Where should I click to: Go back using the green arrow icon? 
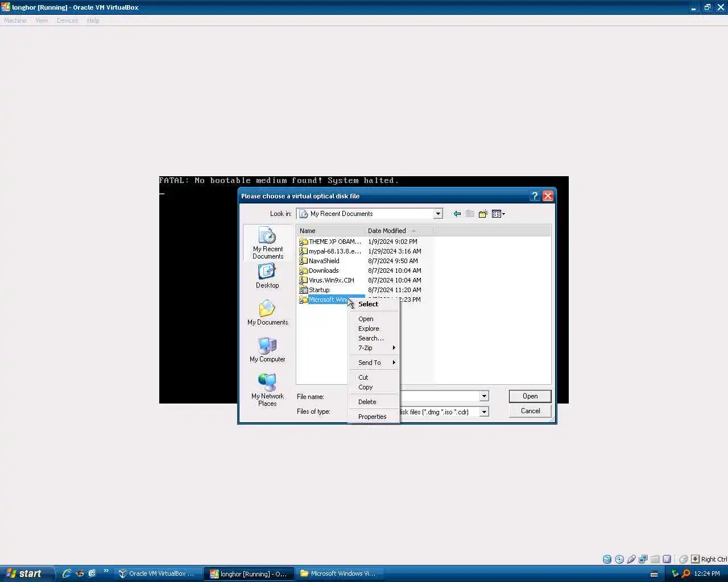[x=457, y=214]
